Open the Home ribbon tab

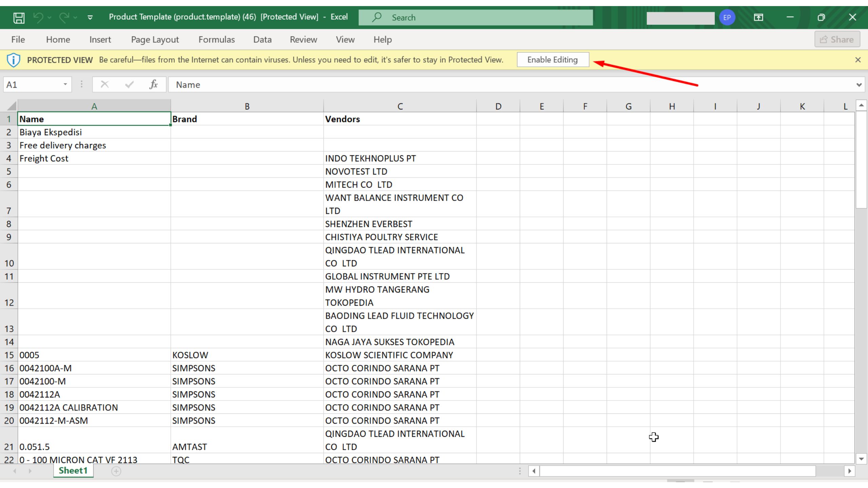tap(58, 40)
